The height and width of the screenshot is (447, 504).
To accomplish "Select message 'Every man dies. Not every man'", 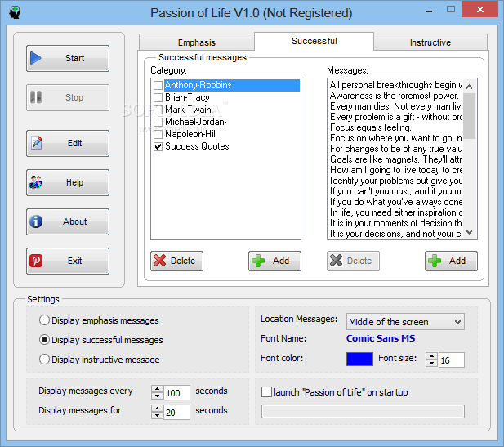I will pyautogui.click(x=395, y=106).
